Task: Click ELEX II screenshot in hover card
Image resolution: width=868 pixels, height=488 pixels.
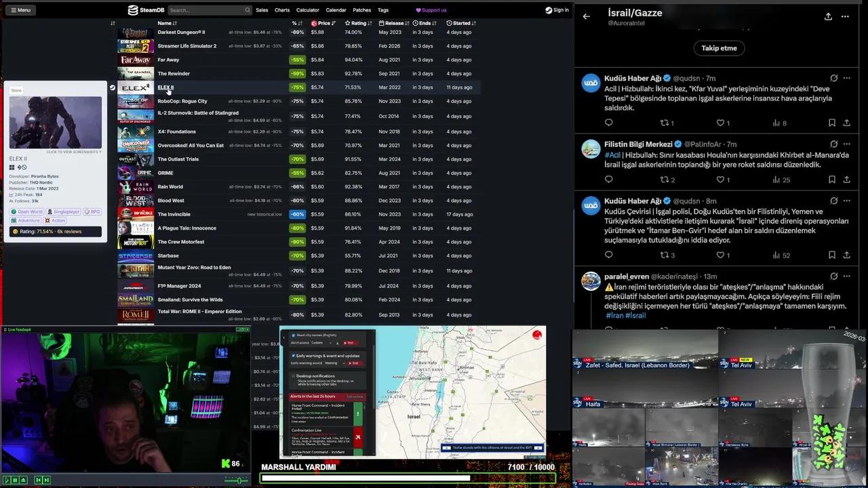Action: pos(56,123)
